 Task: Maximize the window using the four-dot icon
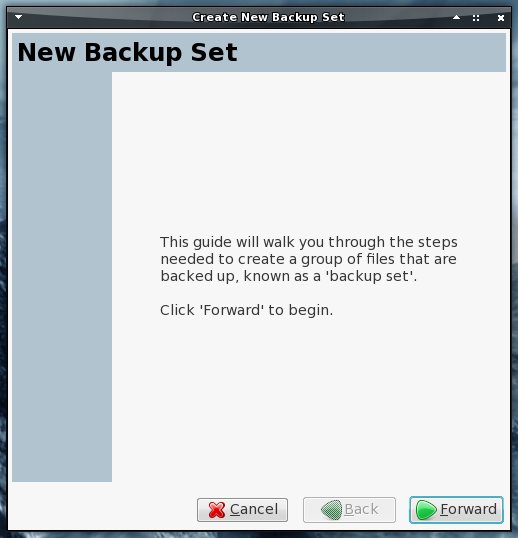[x=476, y=18]
